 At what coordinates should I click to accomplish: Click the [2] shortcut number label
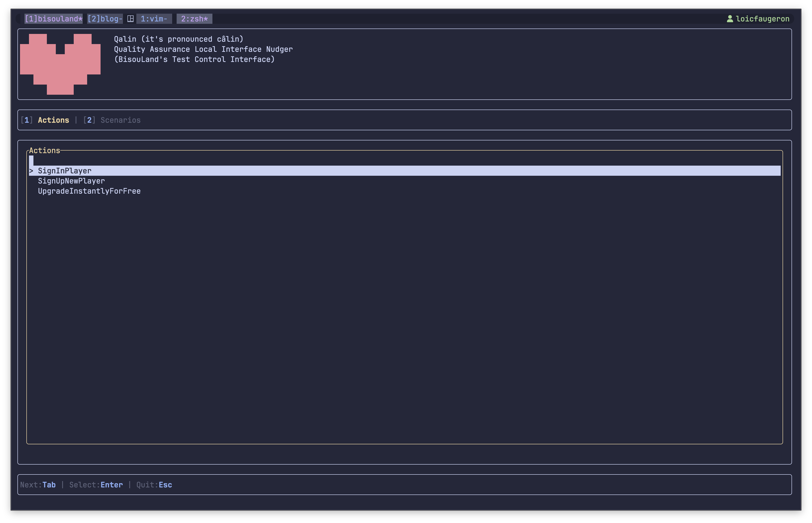pos(89,120)
